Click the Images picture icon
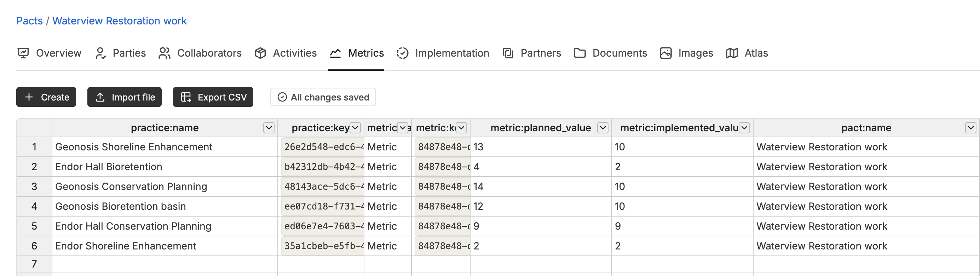Viewport: 980px width, 276px height. click(x=665, y=53)
